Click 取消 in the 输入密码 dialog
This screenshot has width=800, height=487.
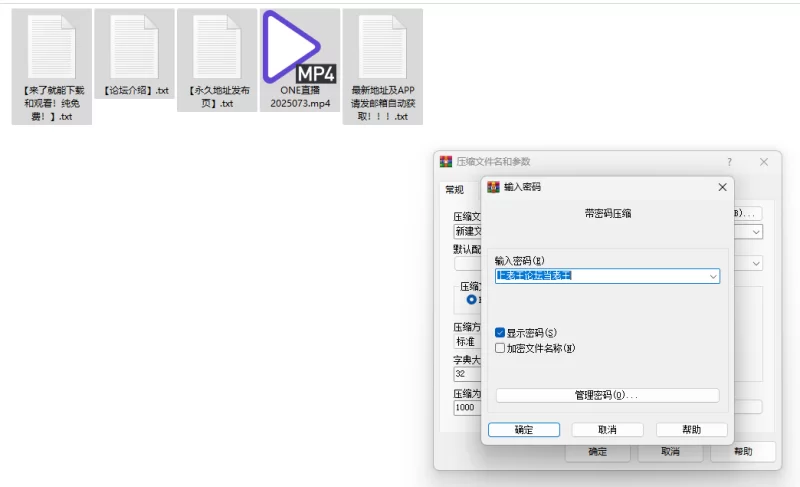tap(607, 430)
